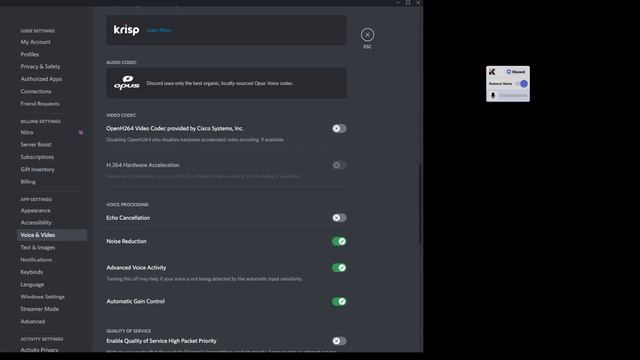Turn off Advanced Voice Activity
Screen dimensions: 640x360
click(339, 268)
